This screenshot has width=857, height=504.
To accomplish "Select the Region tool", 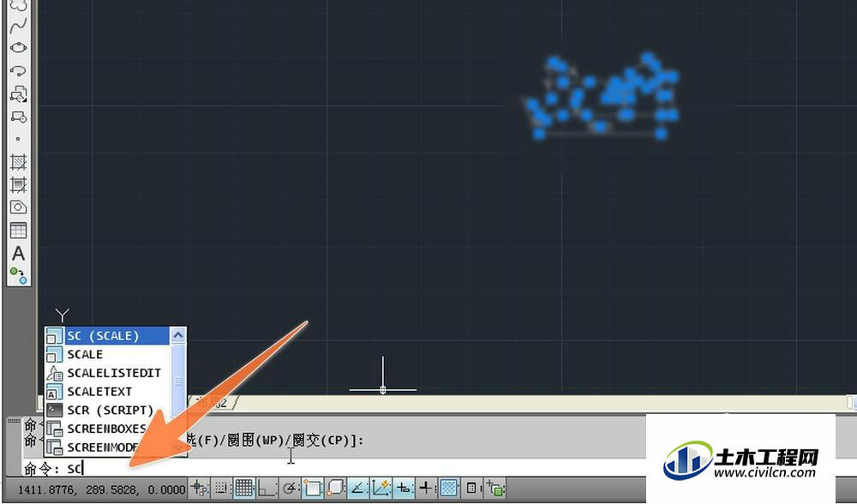I will pos(19,207).
